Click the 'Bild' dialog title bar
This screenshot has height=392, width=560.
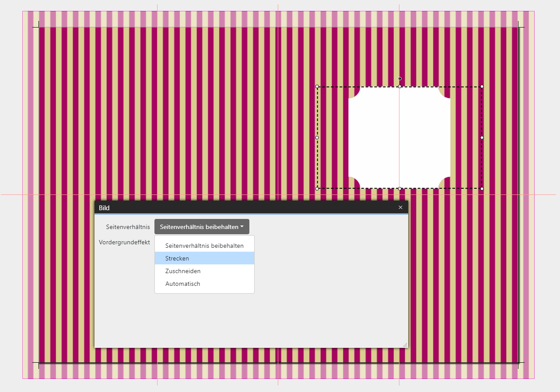click(251, 208)
